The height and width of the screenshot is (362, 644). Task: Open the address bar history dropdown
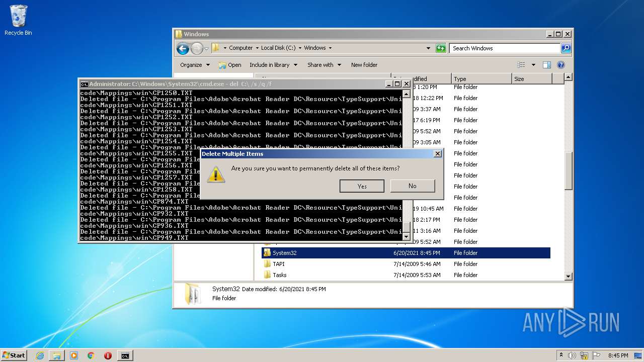click(428, 48)
